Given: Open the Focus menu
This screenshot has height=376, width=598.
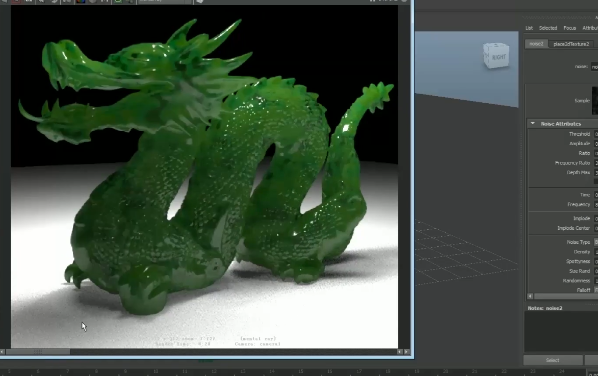Looking at the screenshot, I should [x=569, y=28].
